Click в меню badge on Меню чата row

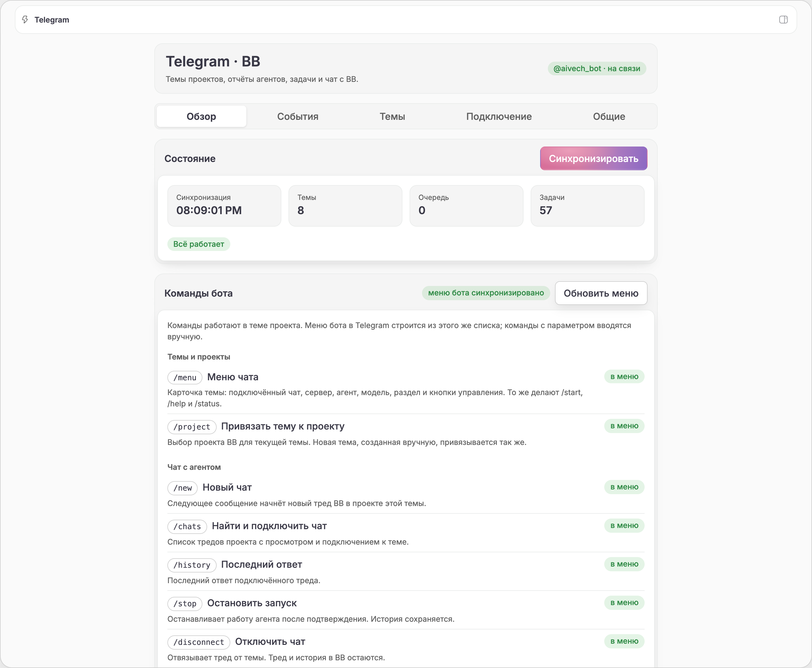[624, 377]
